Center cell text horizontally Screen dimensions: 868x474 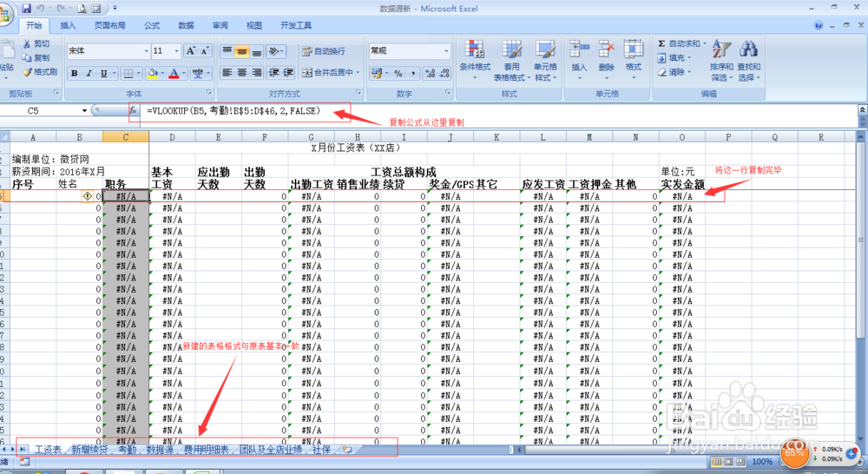(x=242, y=73)
